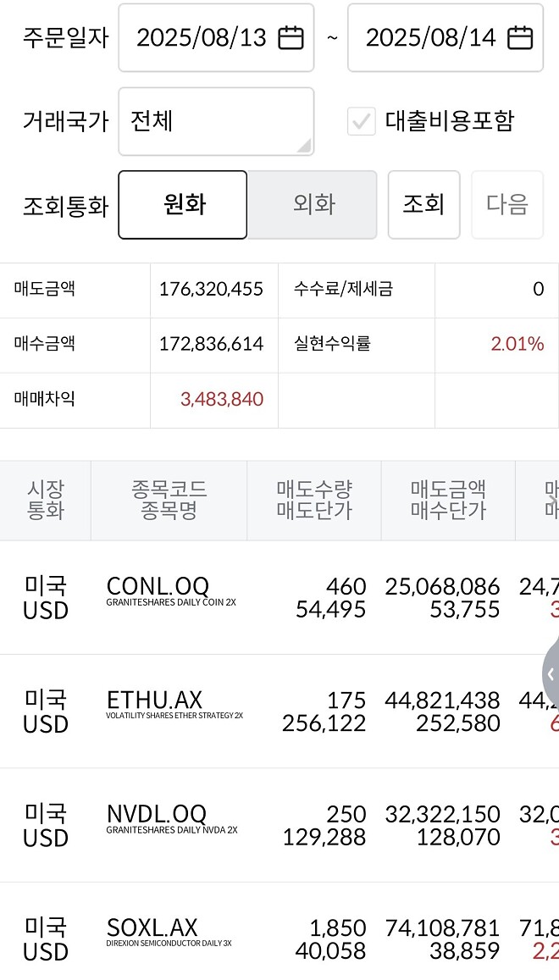559x980 pixels.
Task: Select the NVDL.OQ row in the list
Action: coord(279,824)
